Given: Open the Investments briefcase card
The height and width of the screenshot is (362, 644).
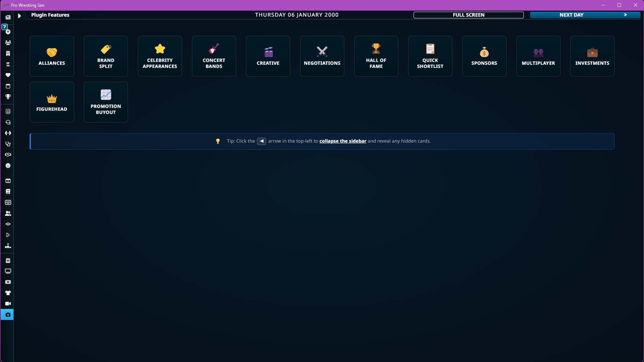Looking at the screenshot, I should pyautogui.click(x=592, y=56).
